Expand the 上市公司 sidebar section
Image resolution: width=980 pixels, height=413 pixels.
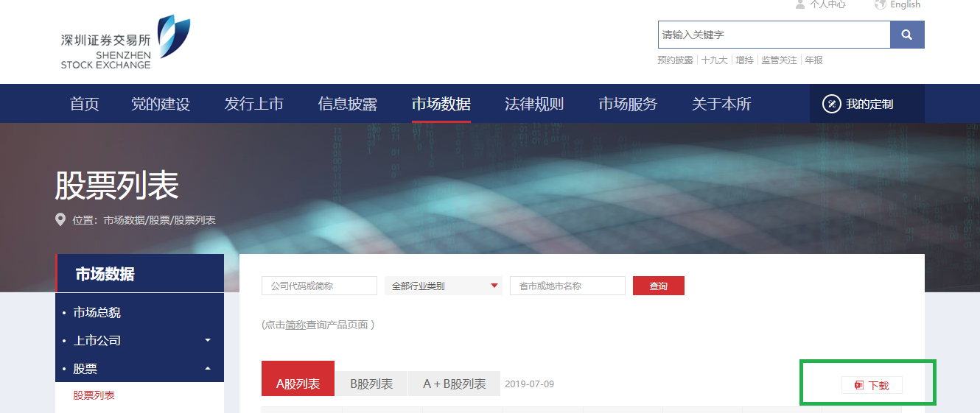139,340
